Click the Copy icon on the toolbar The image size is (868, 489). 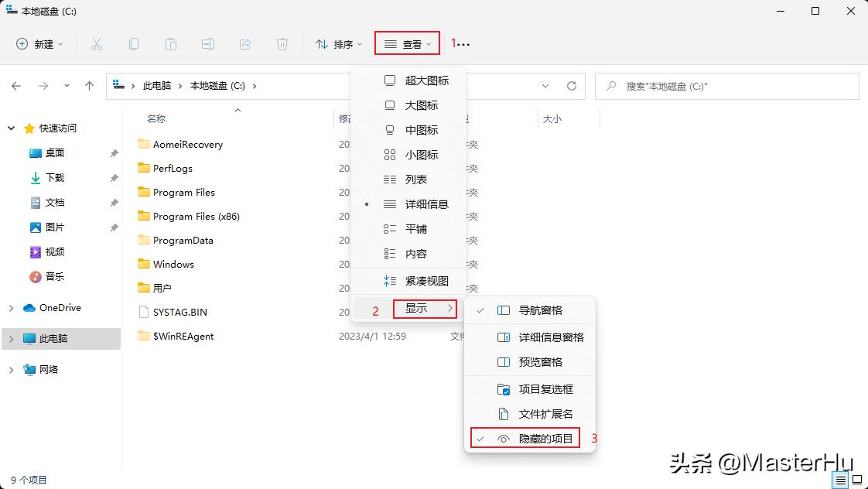pos(134,44)
